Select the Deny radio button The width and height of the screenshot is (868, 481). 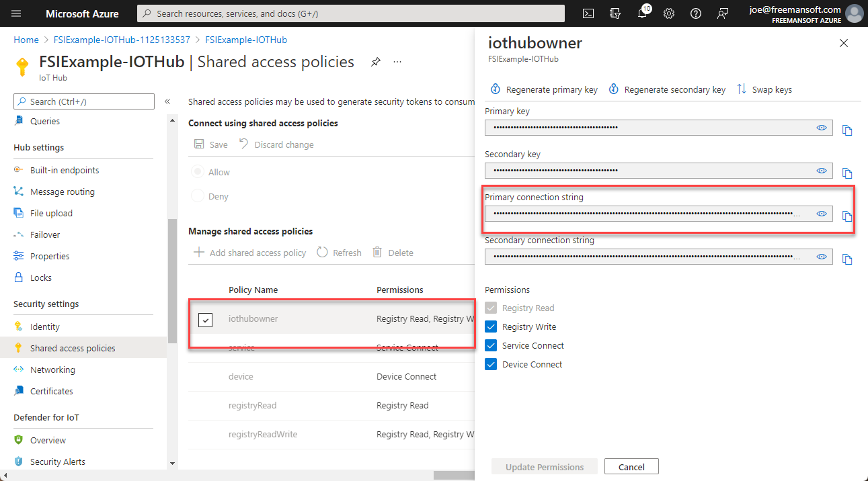click(x=198, y=195)
